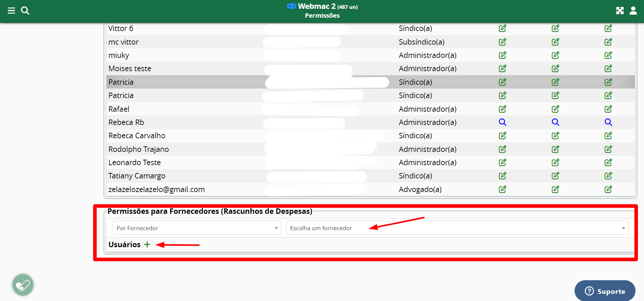Open the Por Fornecedor dropdown

coord(197,228)
